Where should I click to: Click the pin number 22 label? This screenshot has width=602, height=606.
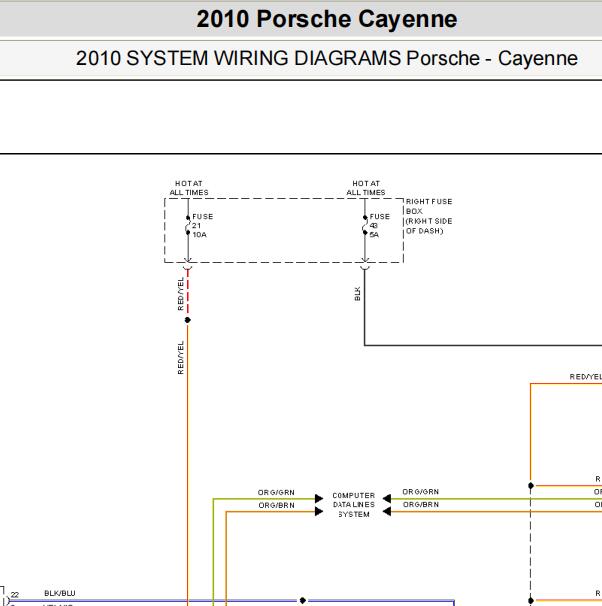(x=15, y=595)
